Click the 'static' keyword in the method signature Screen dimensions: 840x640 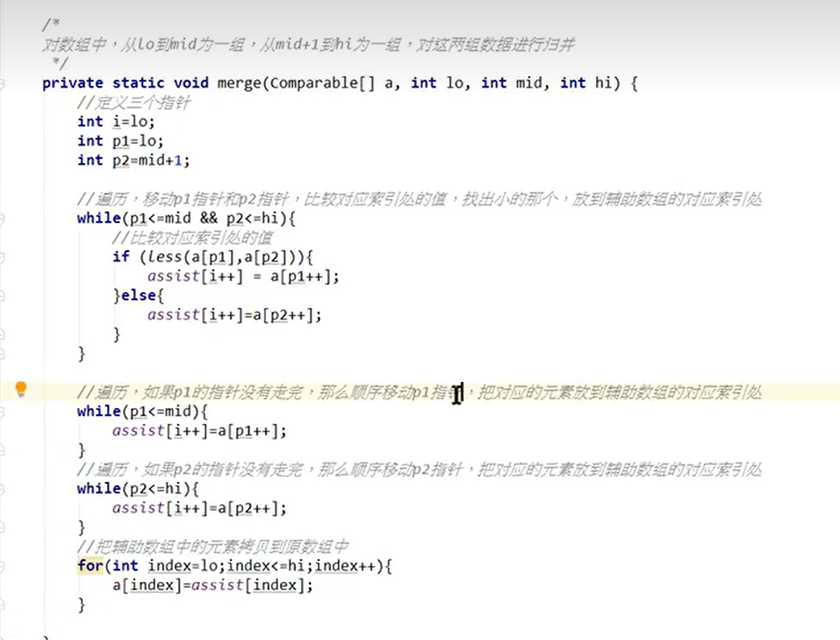(138, 83)
